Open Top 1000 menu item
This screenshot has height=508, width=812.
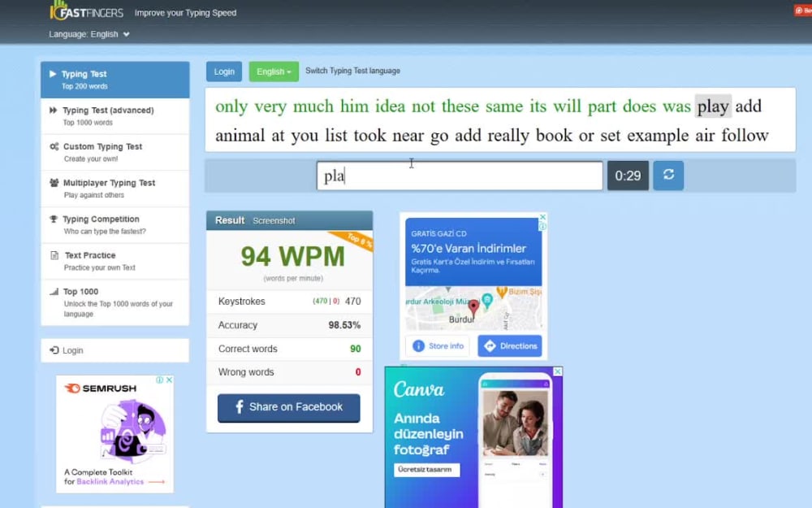tap(115, 302)
